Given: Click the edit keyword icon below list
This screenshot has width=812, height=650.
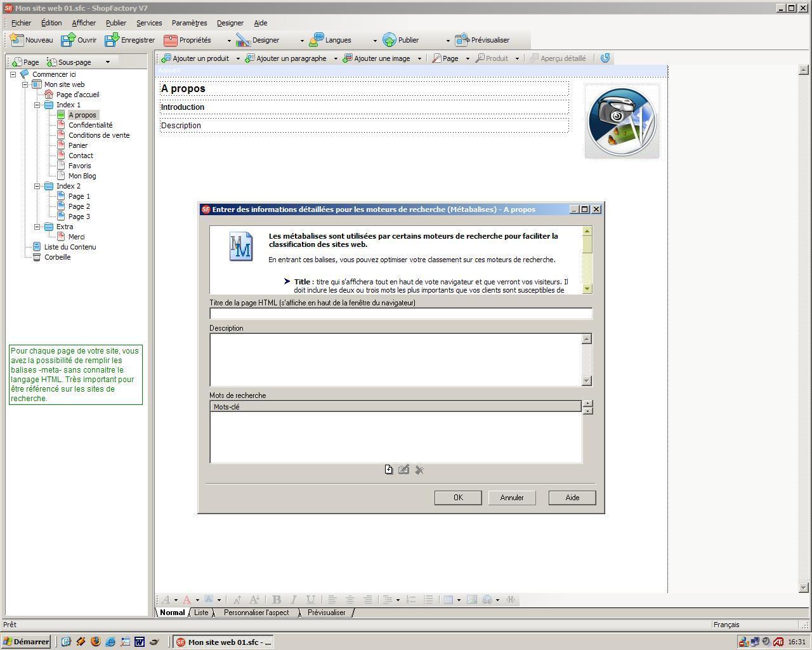Looking at the screenshot, I should [x=403, y=470].
